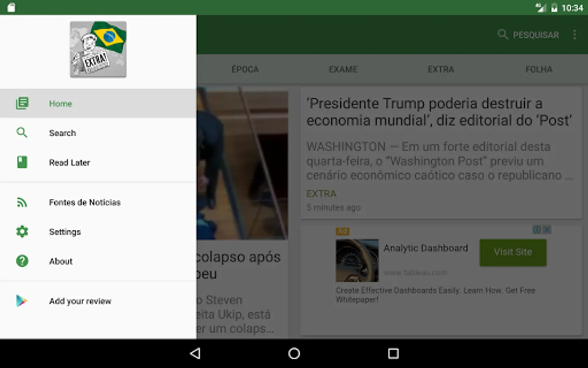
Task: Select Search in the drawer menu
Action: pyautogui.click(x=98, y=133)
